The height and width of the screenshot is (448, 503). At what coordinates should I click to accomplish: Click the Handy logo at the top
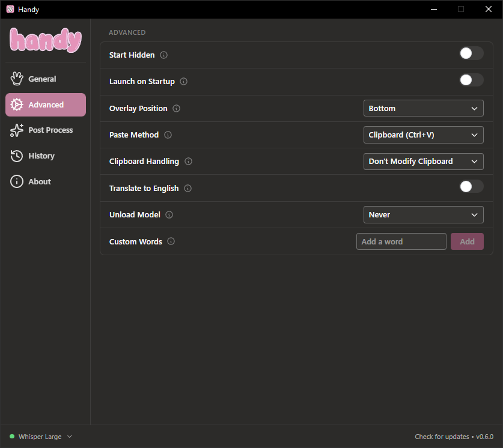(45, 41)
